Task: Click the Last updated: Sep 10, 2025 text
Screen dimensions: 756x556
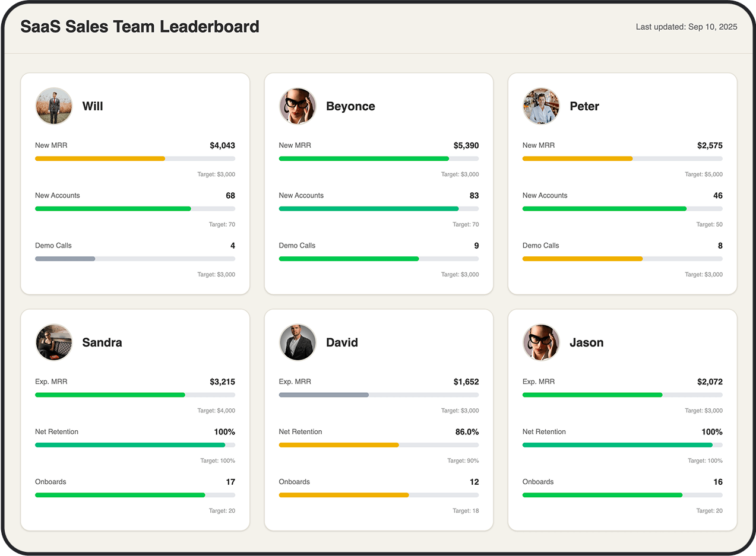Action: [x=686, y=27]
